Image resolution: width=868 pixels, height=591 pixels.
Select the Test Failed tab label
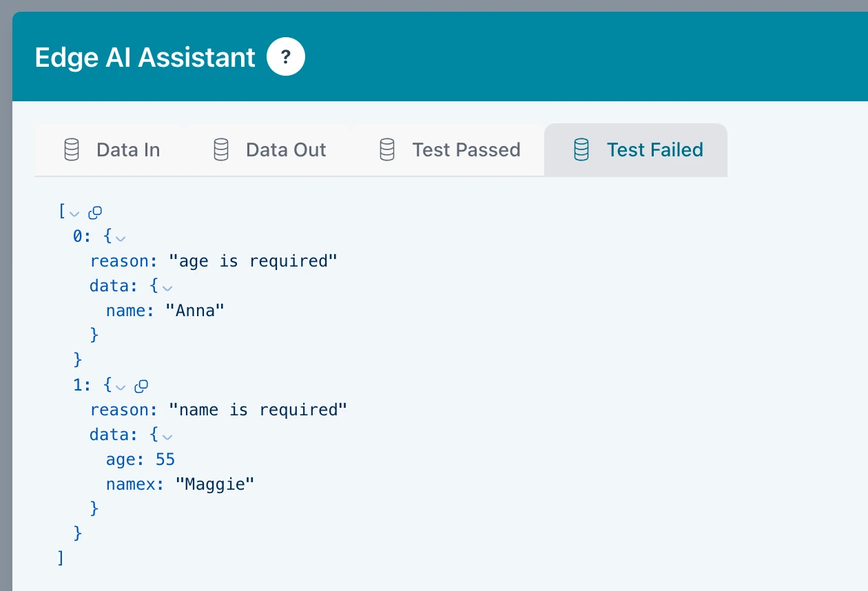tap(654, 149)
